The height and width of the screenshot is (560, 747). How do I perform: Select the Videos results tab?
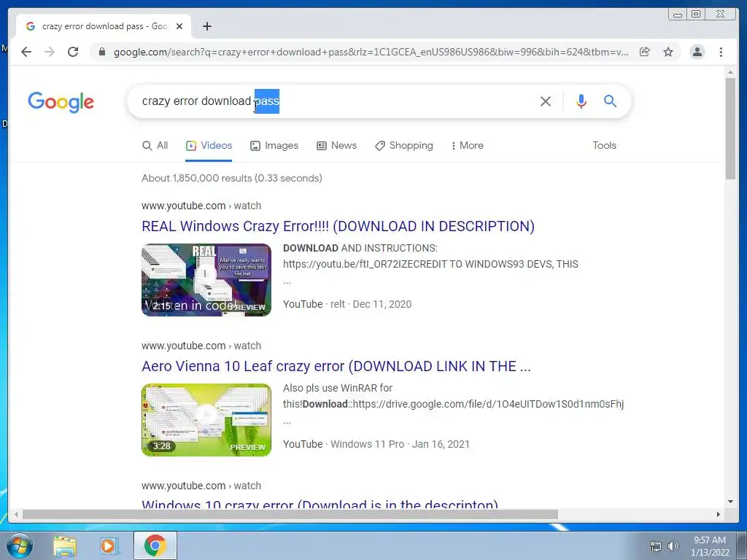click(209, 146)
